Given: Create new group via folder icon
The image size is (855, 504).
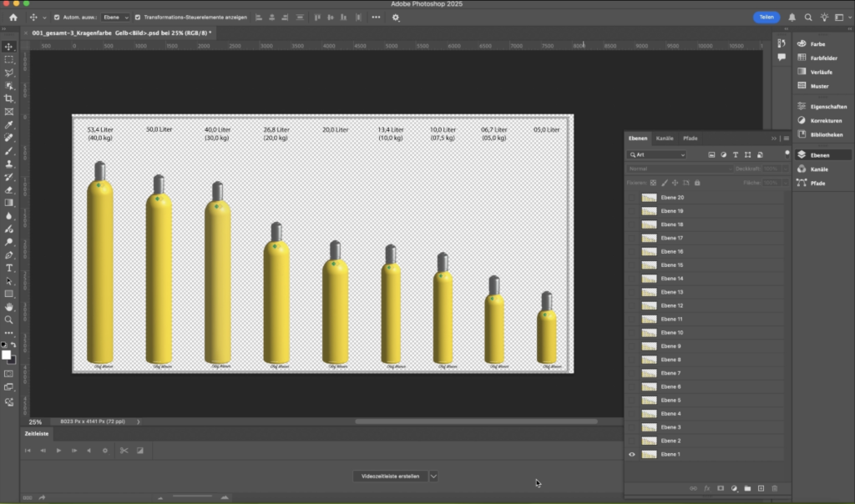Looking at the screenshot, I should [x=747, y=488].
